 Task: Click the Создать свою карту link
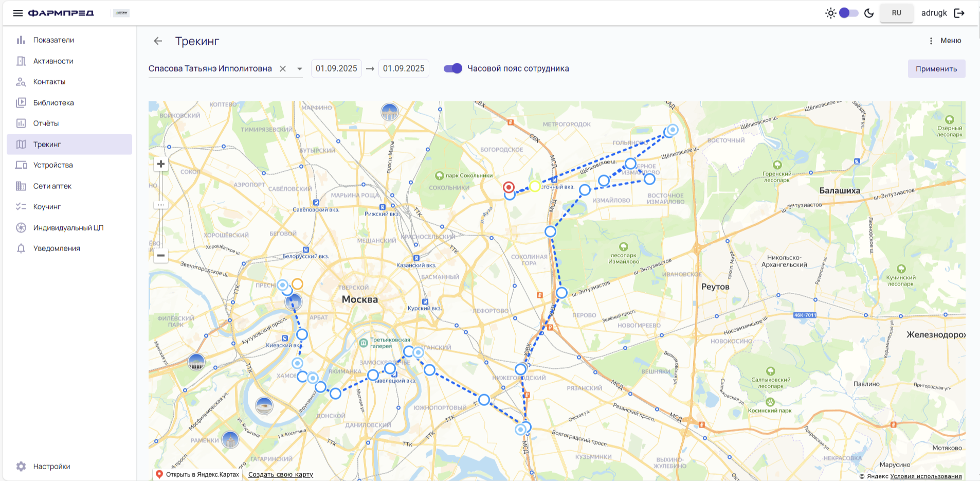280,474
